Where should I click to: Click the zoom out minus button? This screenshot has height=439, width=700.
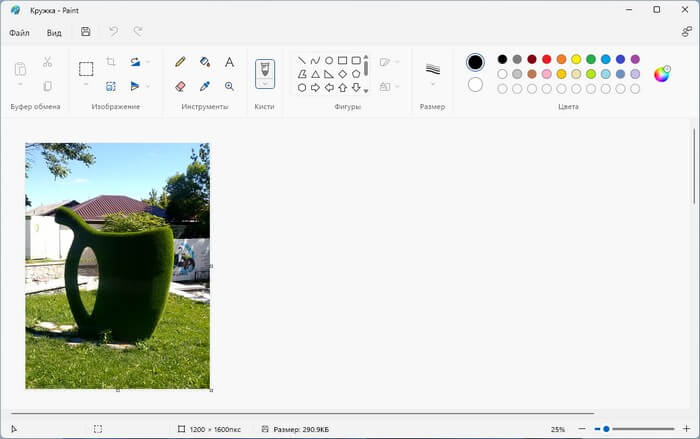coord(582,429)
